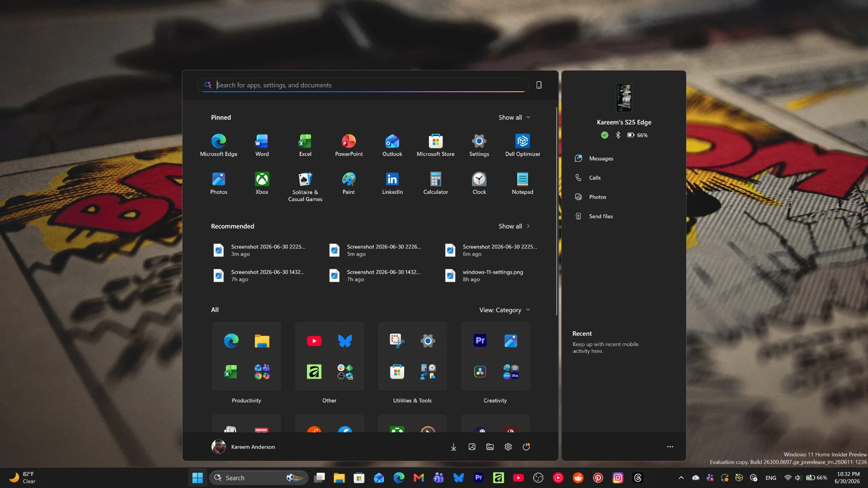Launch Dell Optimizer from the Pinned section
Image resolution: width=868 pixels, height=488 pixels.
pos(522,145)
